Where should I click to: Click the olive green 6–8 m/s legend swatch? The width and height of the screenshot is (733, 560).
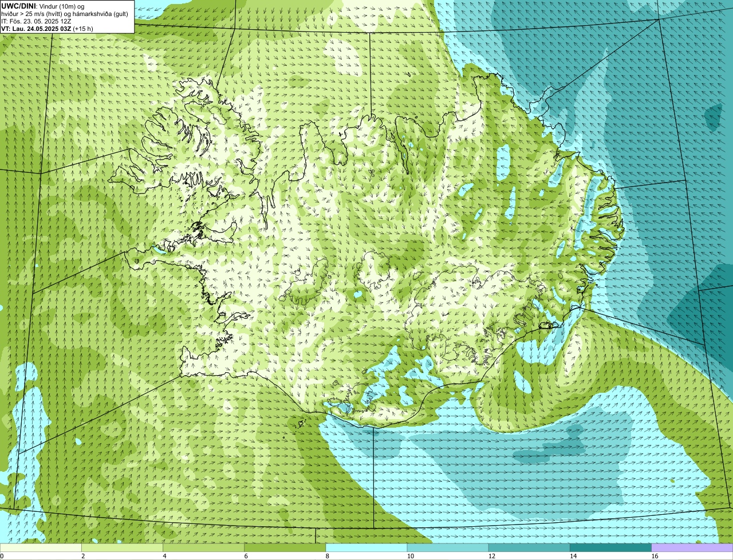click(x=285, y=547)
